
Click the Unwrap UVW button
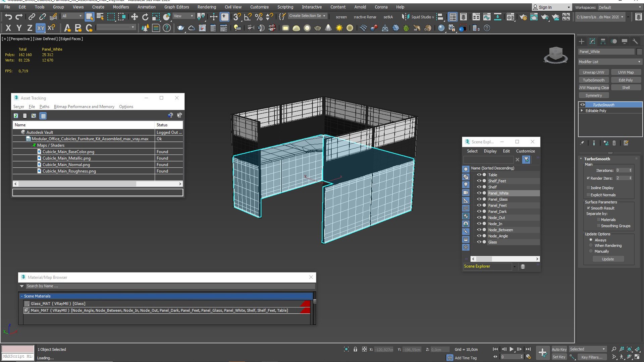(593, 72)
